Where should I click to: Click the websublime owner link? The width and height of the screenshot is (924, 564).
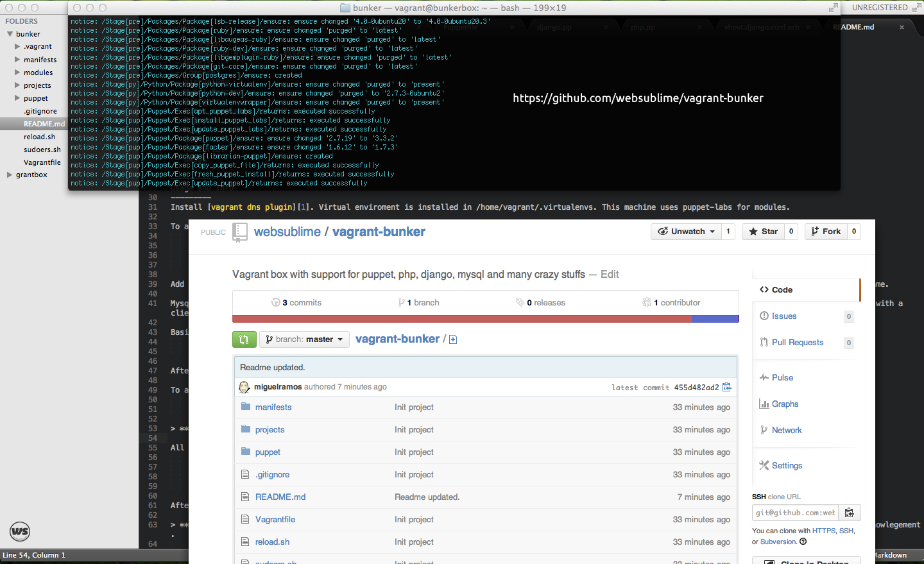click(287, 232)
